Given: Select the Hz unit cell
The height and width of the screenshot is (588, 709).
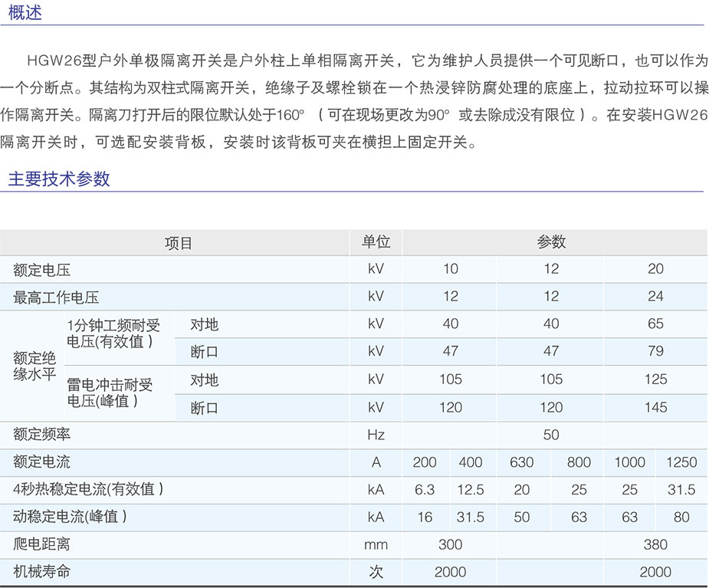Looking at the screenshot, I should point(376,435).
